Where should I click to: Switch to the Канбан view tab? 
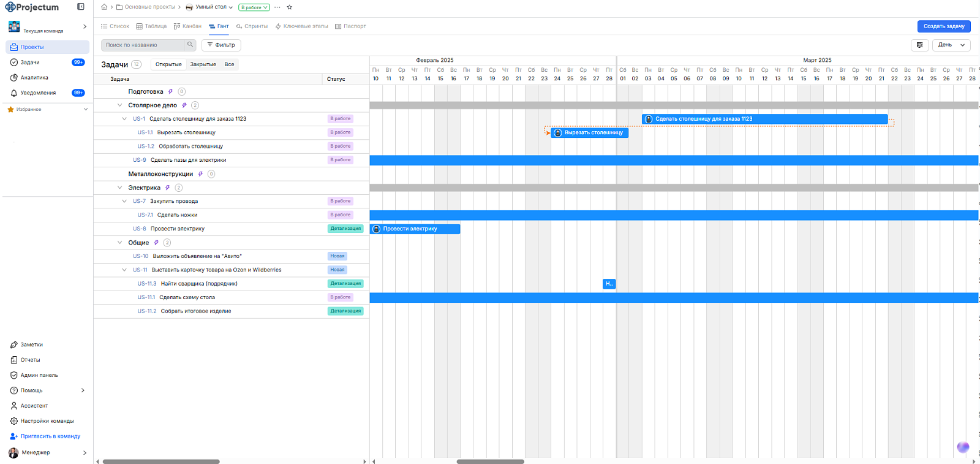click(187, 26)
